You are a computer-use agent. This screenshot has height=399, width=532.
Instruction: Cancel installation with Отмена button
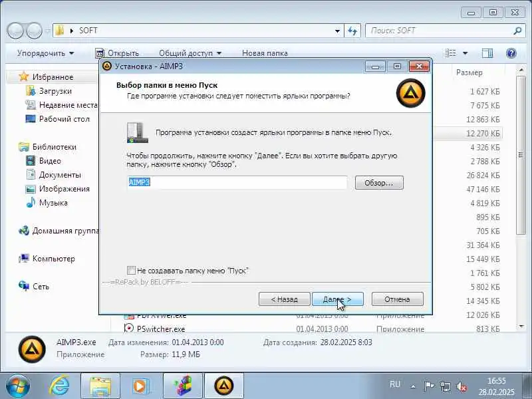[x=397, y=299]
